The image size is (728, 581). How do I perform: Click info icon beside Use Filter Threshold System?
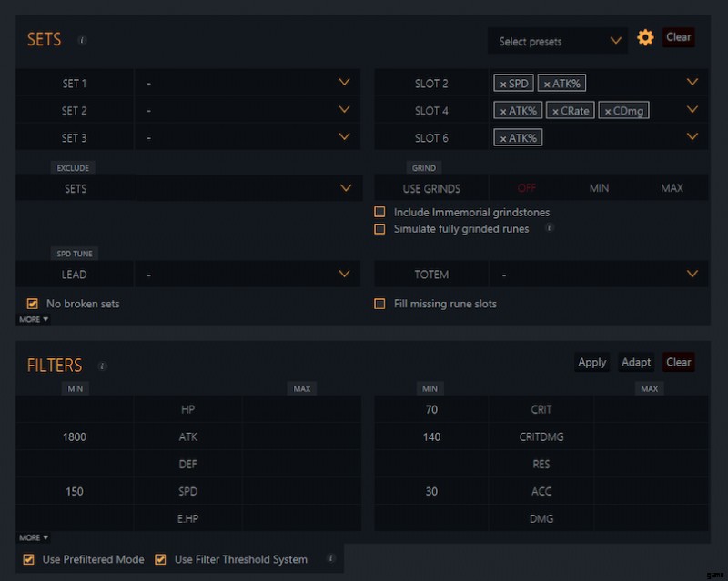click(329, 559)
